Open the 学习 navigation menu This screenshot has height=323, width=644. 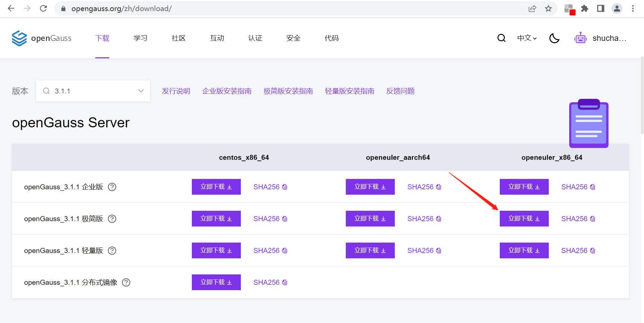[x=140, y=38]
